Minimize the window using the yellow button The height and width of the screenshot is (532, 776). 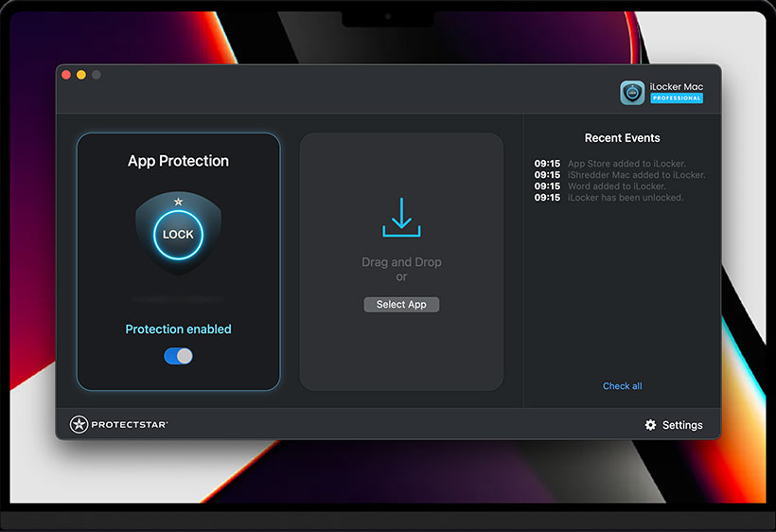pyautogui.click(x=81, y=75)
